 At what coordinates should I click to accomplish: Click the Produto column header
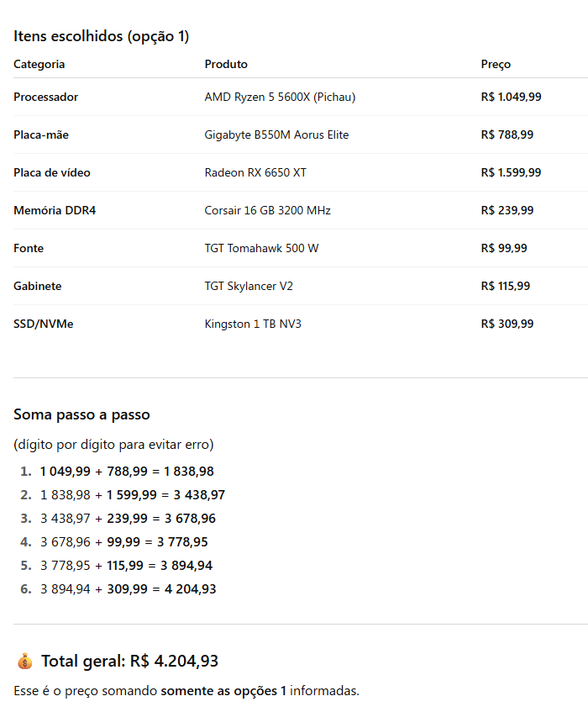coord(226,64)
